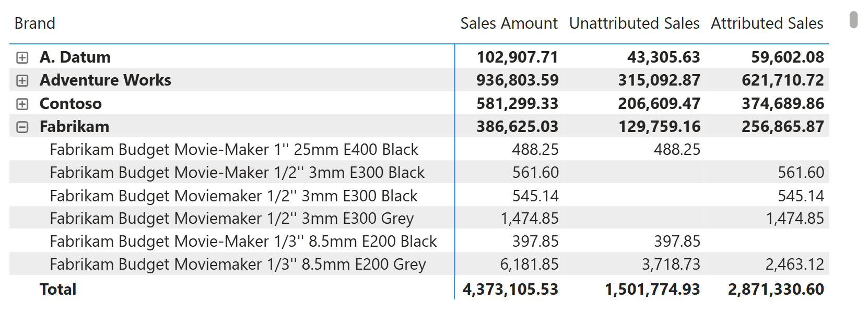
Task: Select Adventure Works sales amount 936,803.59
Action: tap(517, 80)
